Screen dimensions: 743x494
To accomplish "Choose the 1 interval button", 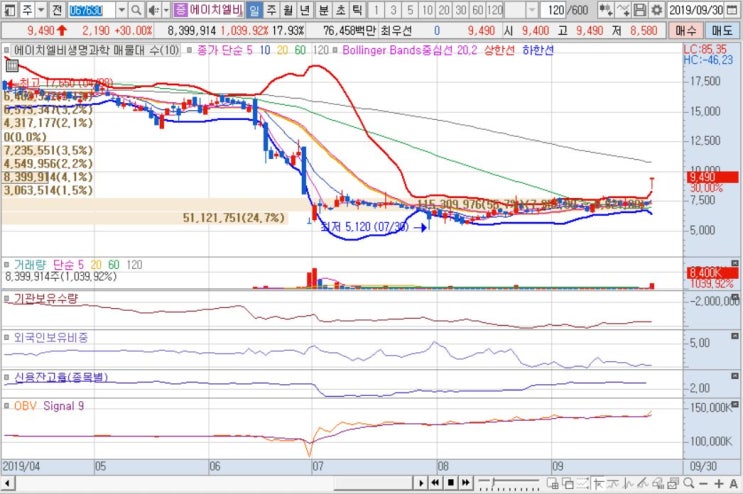I will pyautogui.click(x=376, y=9).
